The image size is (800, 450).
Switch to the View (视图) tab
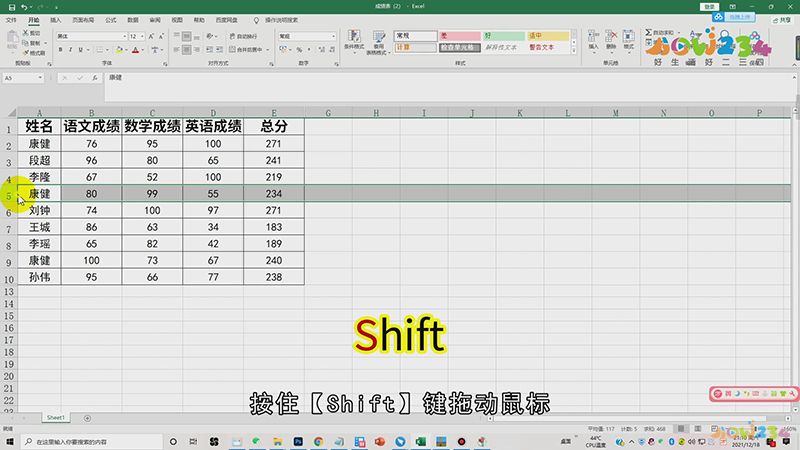coord(177,20)
